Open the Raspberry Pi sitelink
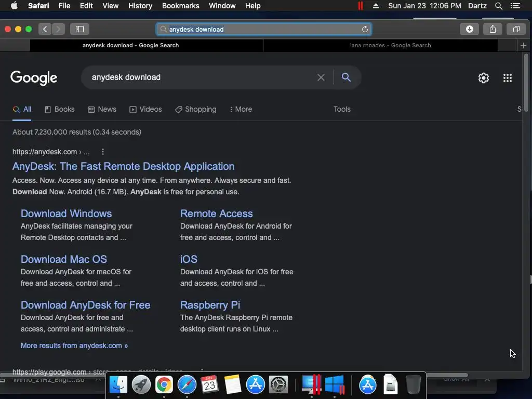The width and height of the screenshot is (532, 399). 210,305
